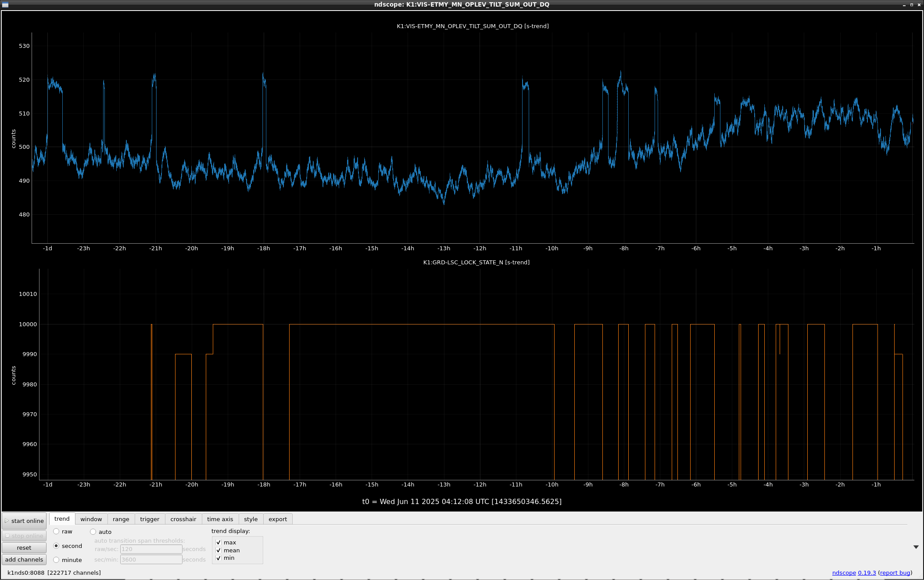This screenshot has height=580, width=924.
Task: Toggle the mean trend display checkbox
Action: [x=218, y=550]
